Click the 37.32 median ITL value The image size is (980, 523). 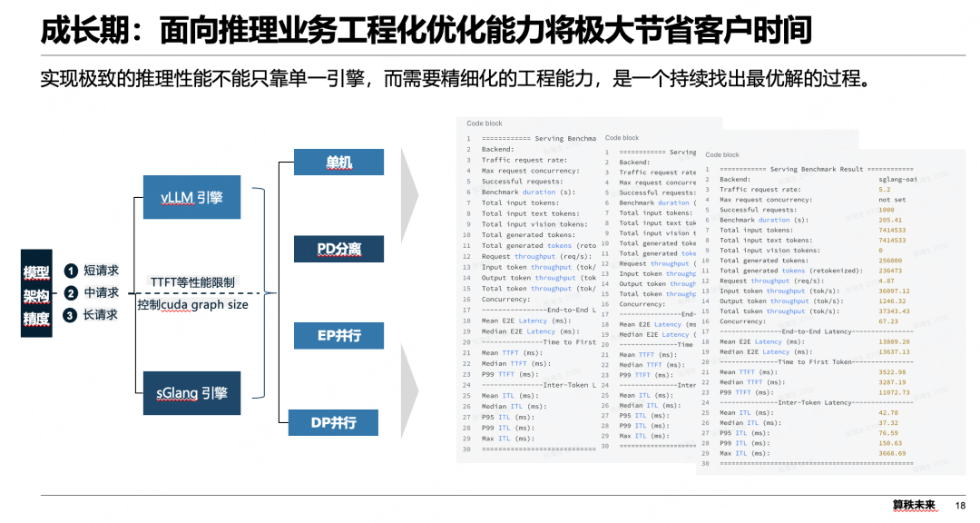pyautogui.click(x=888, y=422)
